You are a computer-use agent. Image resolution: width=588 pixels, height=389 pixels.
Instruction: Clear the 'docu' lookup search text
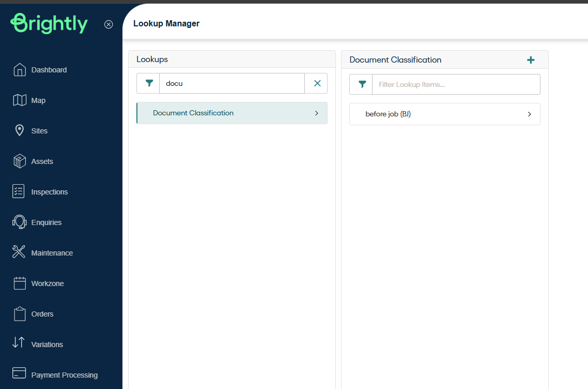(x=317, y=83)
